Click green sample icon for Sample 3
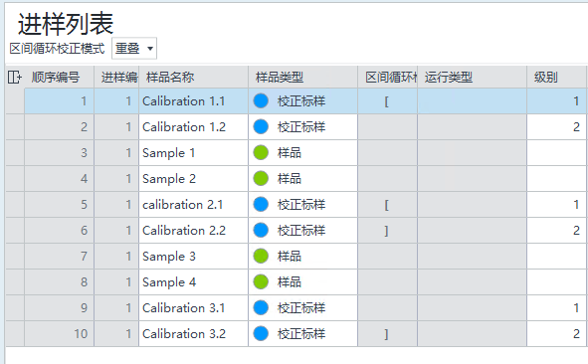The width and height of the screenshot is (588, 364). [261, 256]
